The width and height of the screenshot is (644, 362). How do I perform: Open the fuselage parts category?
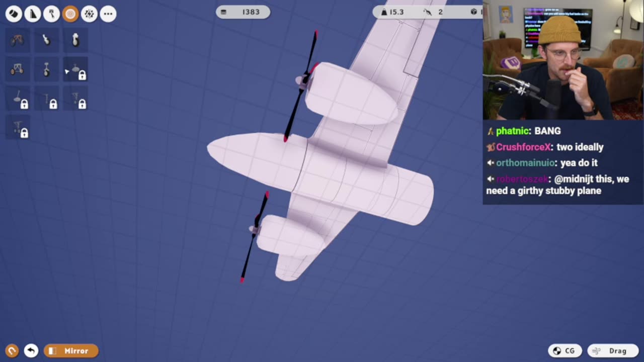tap(14, 14)
